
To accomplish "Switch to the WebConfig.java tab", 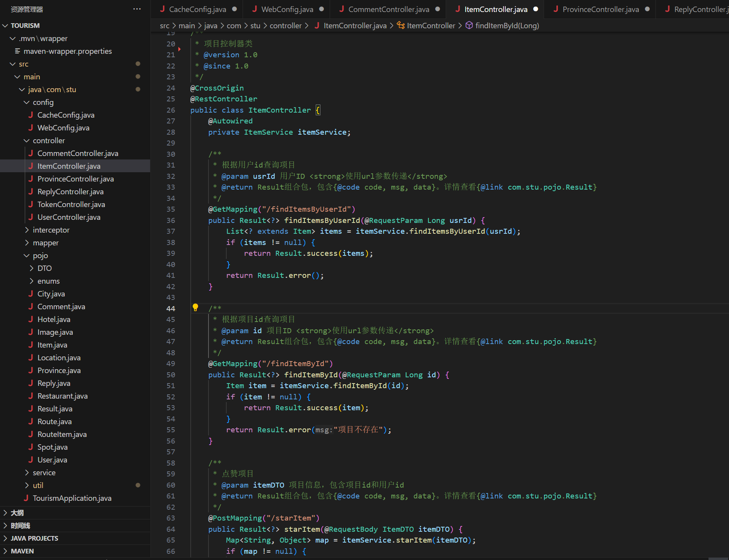I will point(287,9).
